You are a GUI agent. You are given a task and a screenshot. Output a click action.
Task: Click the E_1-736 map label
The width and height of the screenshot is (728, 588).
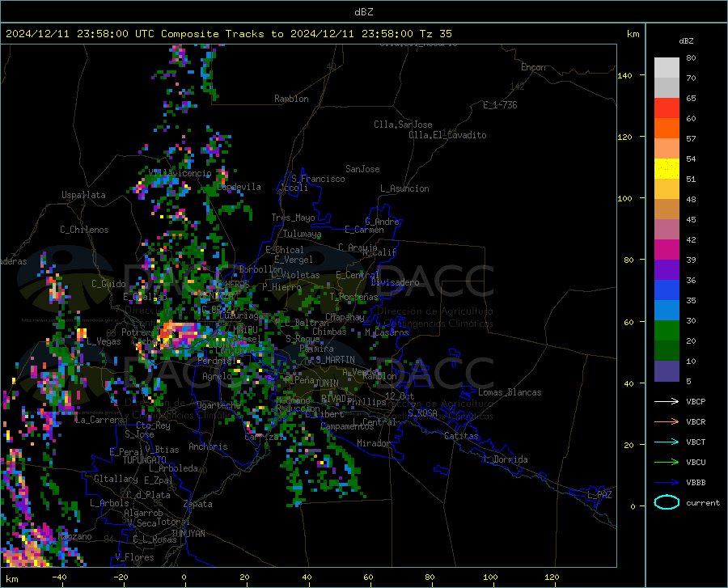click(x=500, y=105)
